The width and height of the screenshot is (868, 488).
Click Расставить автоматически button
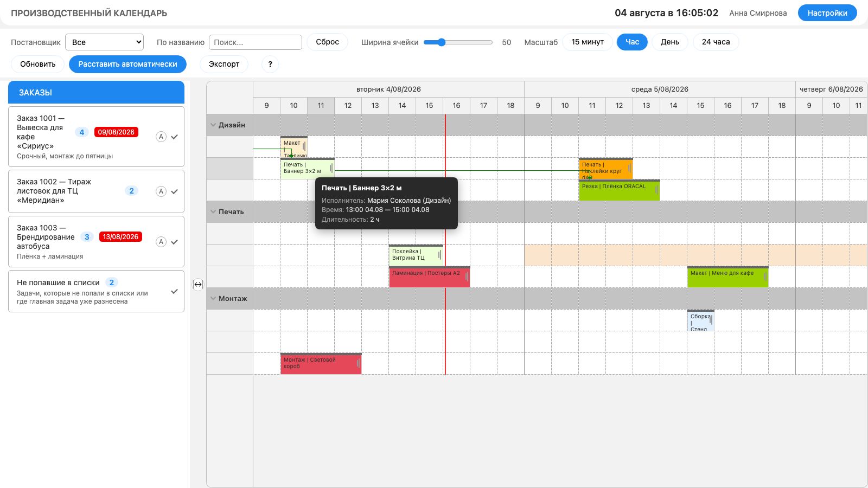(127, 64)
